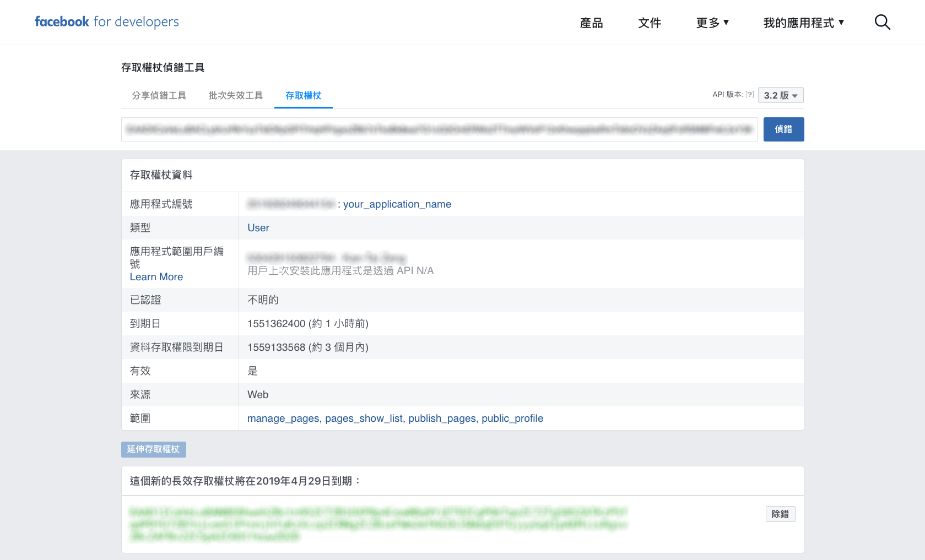The height and width of the screenshot is (560, 925).
Task: Click the 用戶上次安裝此應用程式 API N/A text
Action: [x=340, y=271]
